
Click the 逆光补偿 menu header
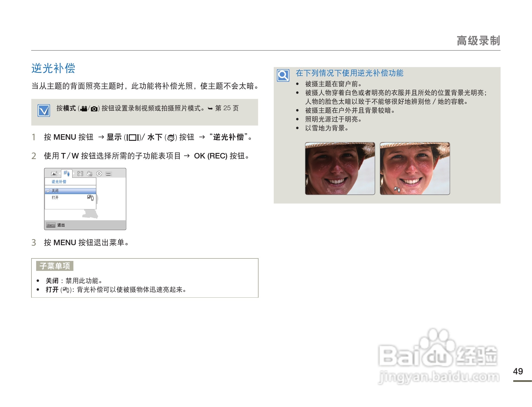[x=59, y=182]
